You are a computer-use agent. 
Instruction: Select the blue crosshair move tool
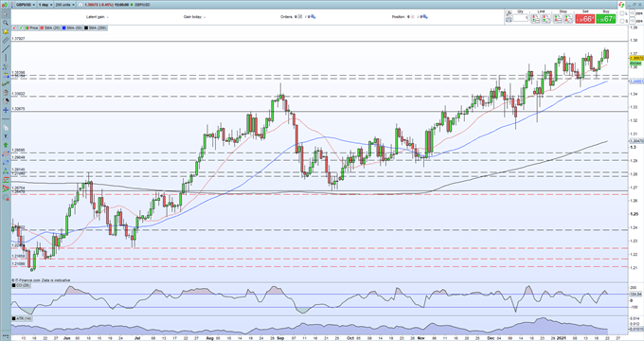click(x=6, y=110)
